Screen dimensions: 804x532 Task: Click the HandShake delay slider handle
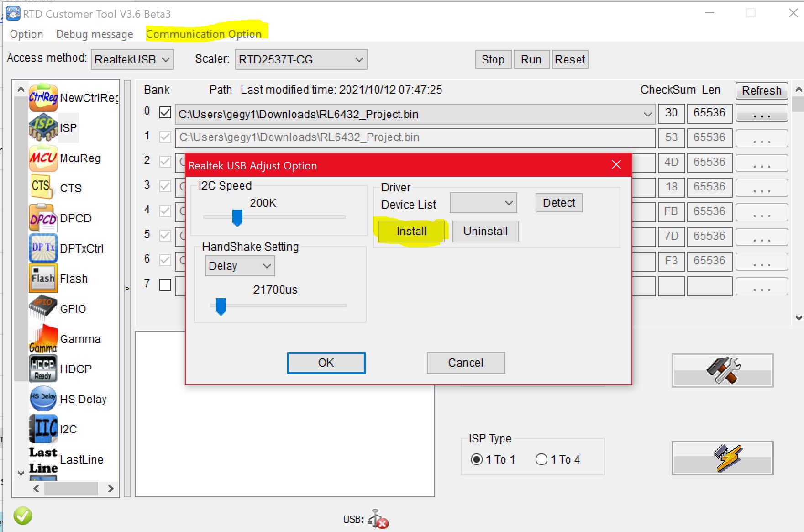click(x=221, y=306)
